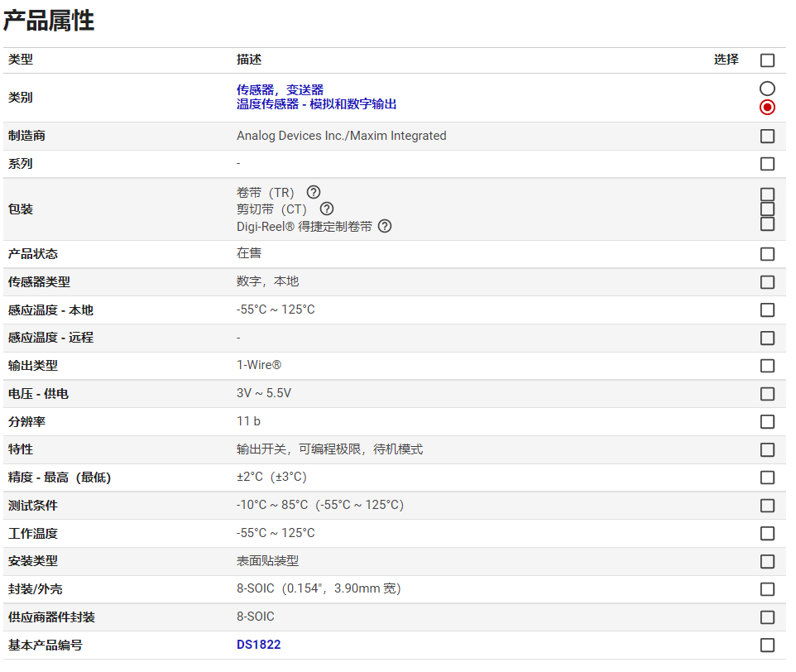Click the Digi-Reel® 得捷定制卷带 text

pyautogui.click(x=304, y=227)
